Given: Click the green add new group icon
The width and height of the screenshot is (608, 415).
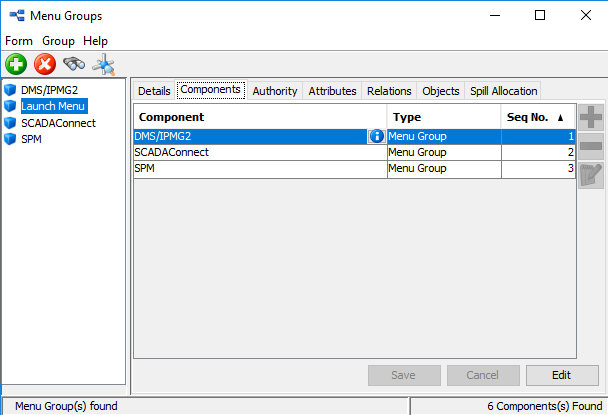Looking at the screenshot, I should coord(16,64).
